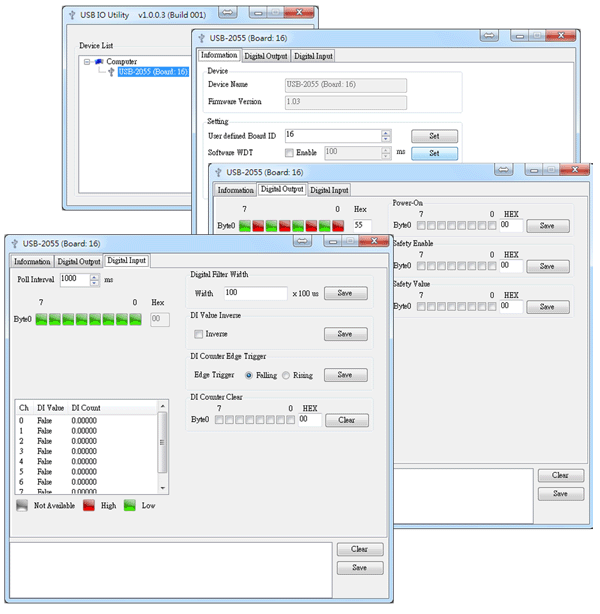Click double-arrow icon in Digital Output window title bar
This screenshot has width=600, height=614.
[504, 170]
